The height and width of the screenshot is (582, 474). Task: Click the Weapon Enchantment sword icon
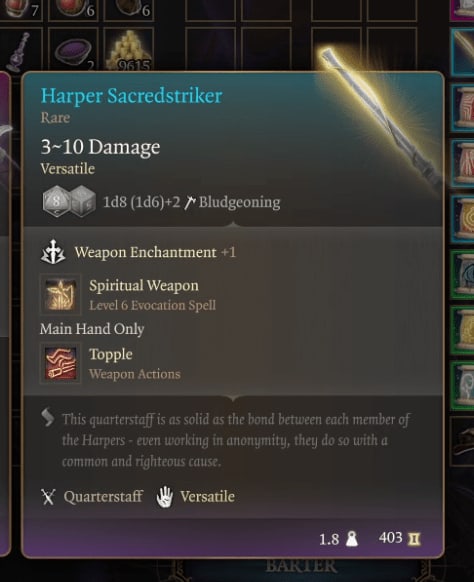tap(53, 252)
